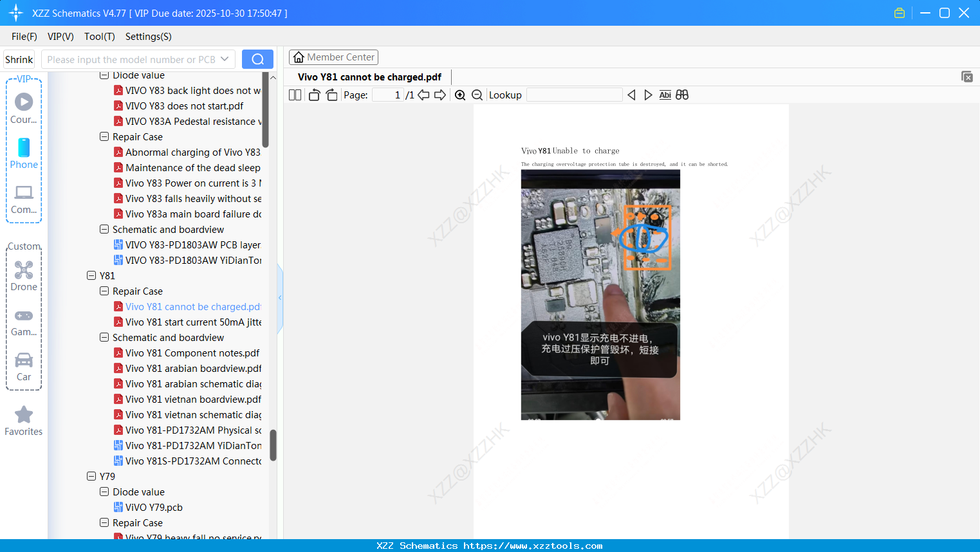Find the next lookup match
Viewport: 980px width, 552px height.
coord(648,95)
